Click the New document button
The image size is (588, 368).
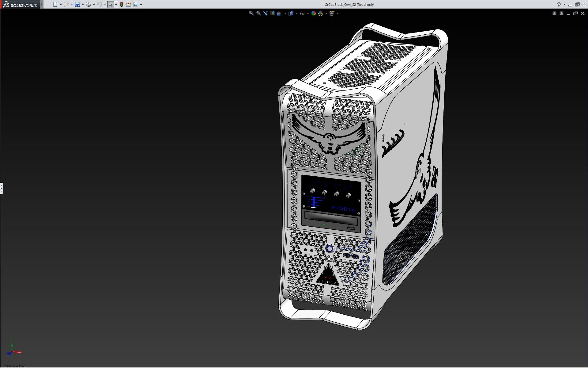coord(55,5)
